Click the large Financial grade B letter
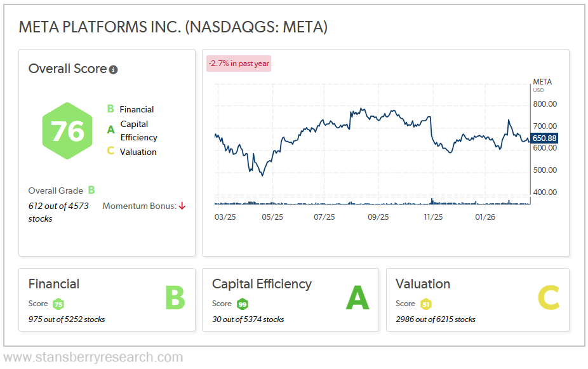Viewport: 588px width, 369px height. 175,298
